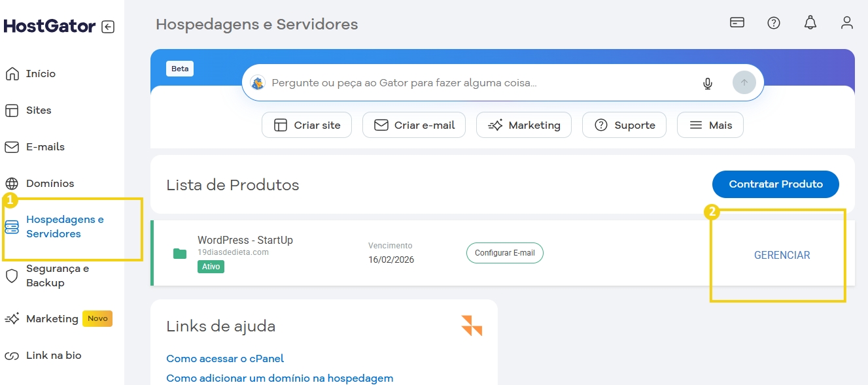
Task: Click the payment card icon in the header
Action: pyautogui.click(x=737, y=22)
